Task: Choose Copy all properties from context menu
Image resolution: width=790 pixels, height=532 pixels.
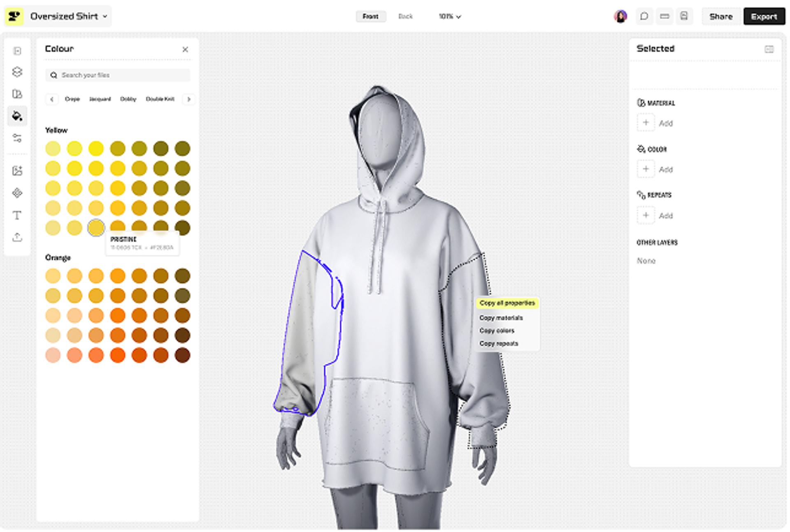Action: click(x=507, y=303)
